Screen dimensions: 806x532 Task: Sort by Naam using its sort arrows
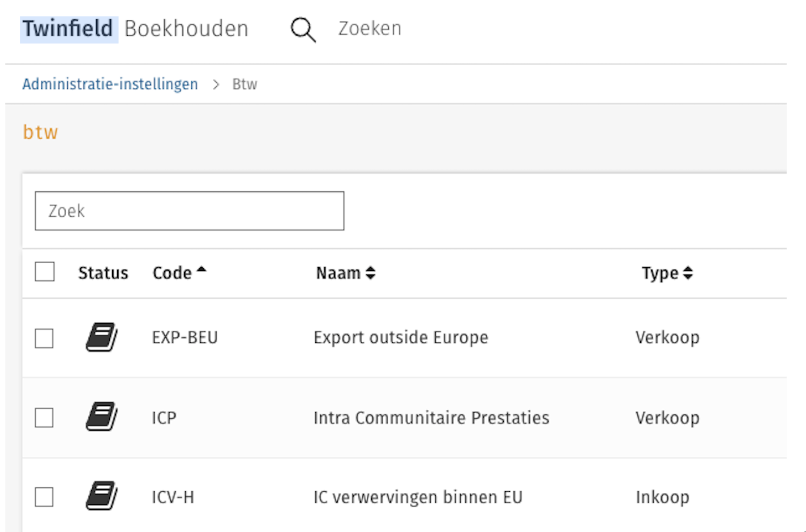[x=370, y=273]
